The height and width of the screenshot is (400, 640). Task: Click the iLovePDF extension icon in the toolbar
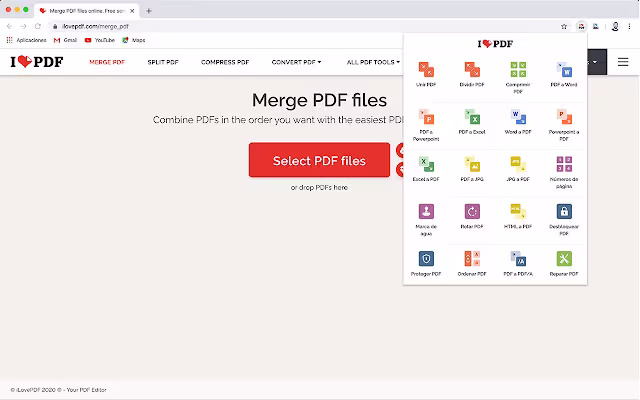coord(581,27)
